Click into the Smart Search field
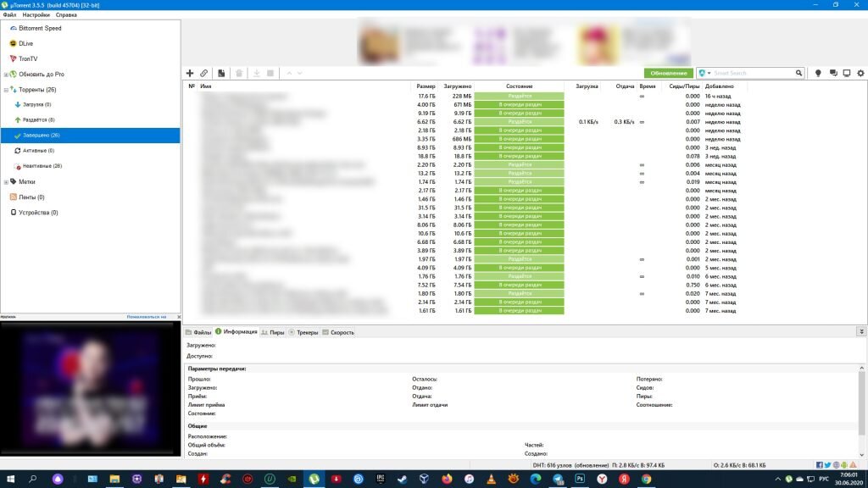Image resolution: width=868 pixels, height=488 pixels. click(x=753, y=73)
